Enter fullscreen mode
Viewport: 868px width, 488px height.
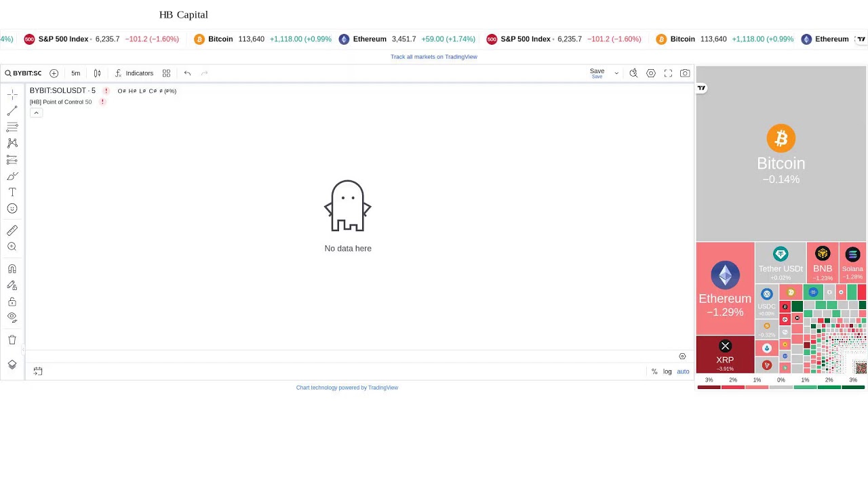click(668, 73)
